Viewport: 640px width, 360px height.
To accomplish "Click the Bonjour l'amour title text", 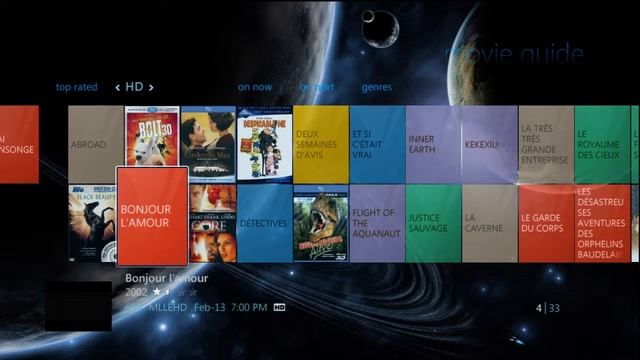I will click(167, 278).
